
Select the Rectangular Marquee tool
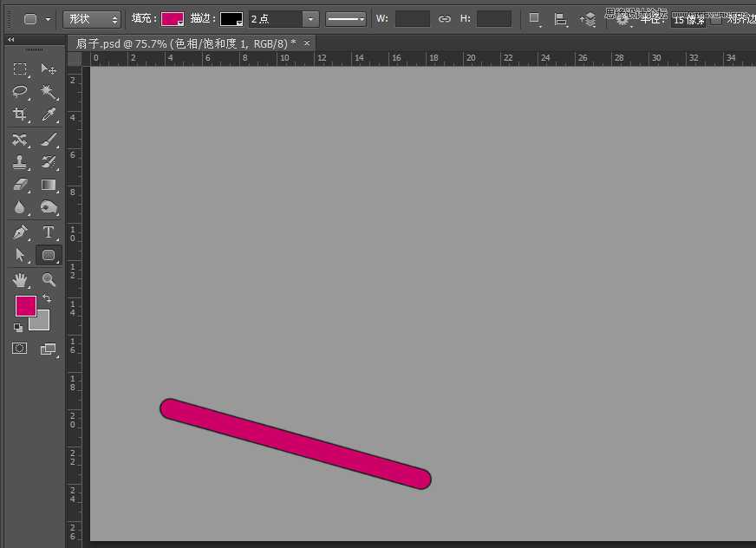coord(20,69)
